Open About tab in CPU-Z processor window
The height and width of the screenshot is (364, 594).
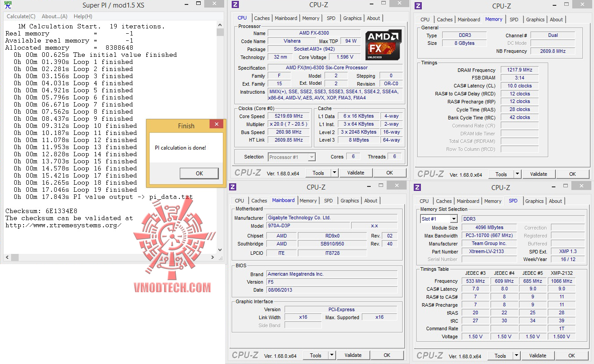[x=373, y=18]
